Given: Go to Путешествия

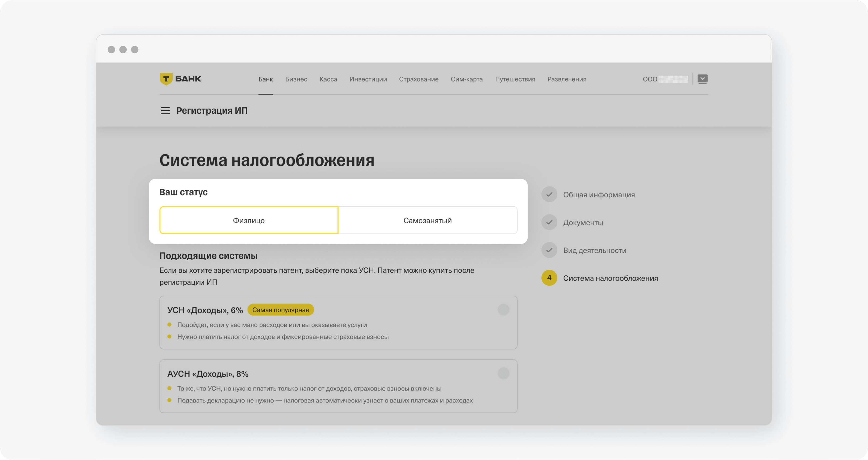Looking at the screenshot, I should coord(515,79).
